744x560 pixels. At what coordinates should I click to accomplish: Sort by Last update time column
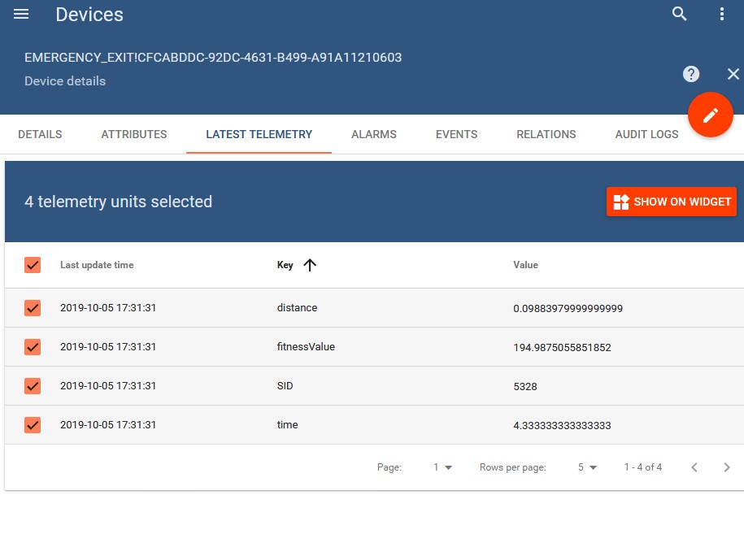pos(97,265)
